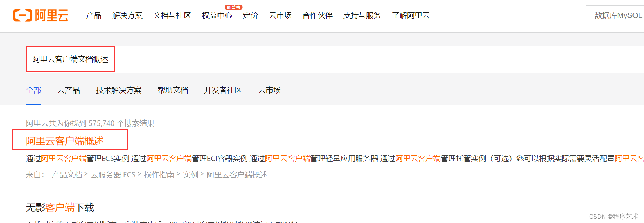The height and width of the screenshot is (223, 644).
Task: Open the 定价 page
Action: (x=250, y=15)
